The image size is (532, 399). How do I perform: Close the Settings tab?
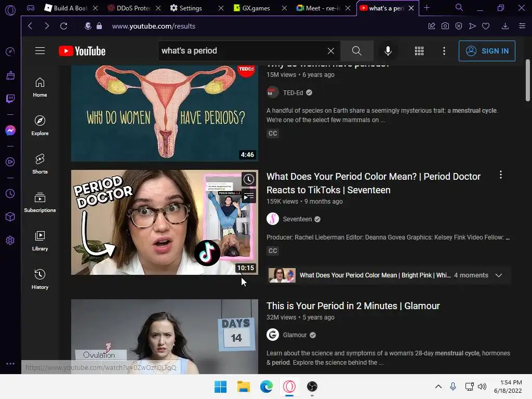pyautogui.click(x=221, y=8)
